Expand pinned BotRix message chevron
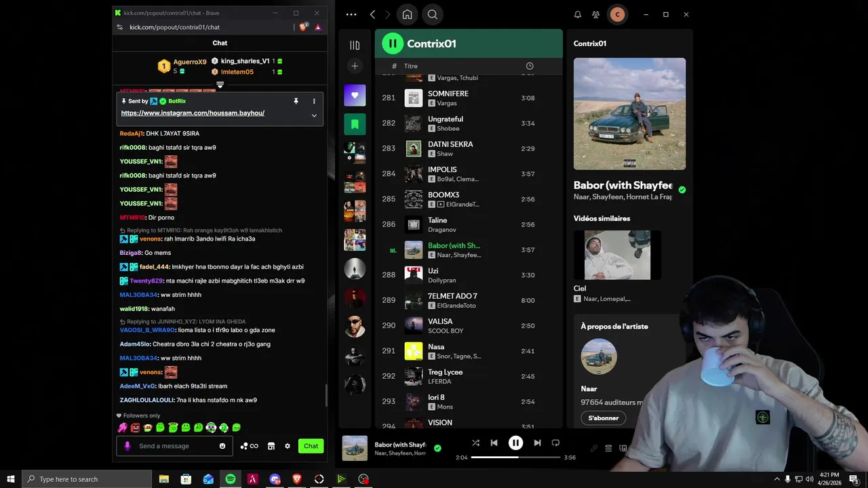 pos(314,116)
